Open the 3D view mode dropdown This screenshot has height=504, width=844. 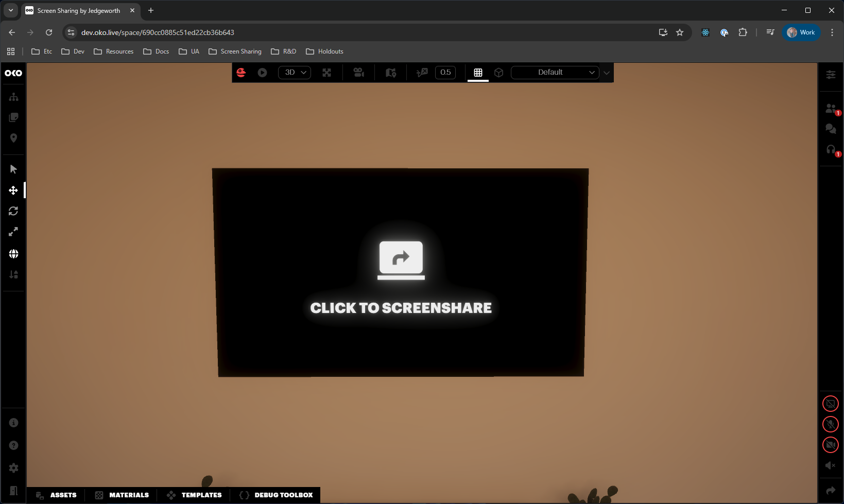[x=295, y=73]
